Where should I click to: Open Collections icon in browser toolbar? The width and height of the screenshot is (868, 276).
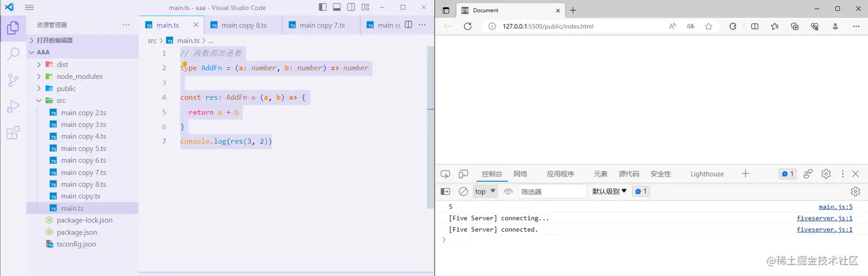pyautogui.click(x=795, y=26)
